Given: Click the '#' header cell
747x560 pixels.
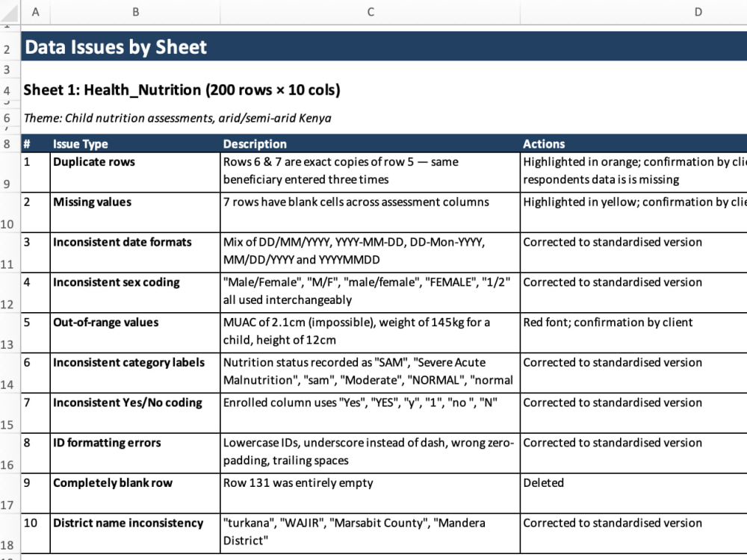Looking at the screenshot, I should [36, 144].
